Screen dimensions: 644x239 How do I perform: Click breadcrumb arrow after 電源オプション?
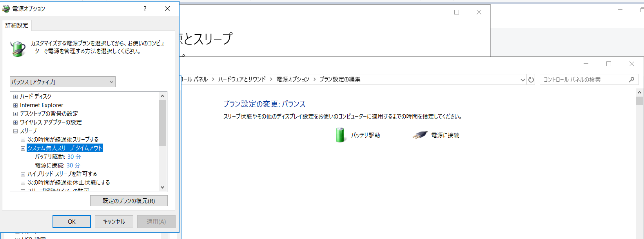[314, 79]
